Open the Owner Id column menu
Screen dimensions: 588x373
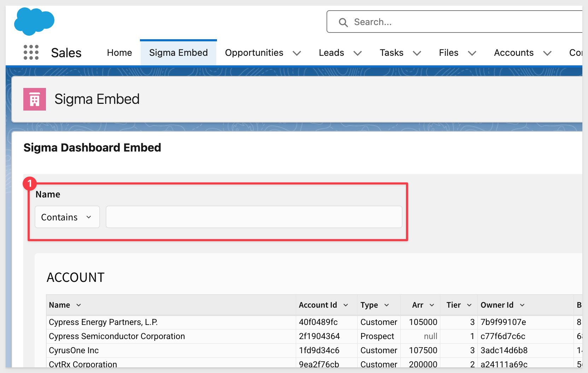(x=522, y=305)
